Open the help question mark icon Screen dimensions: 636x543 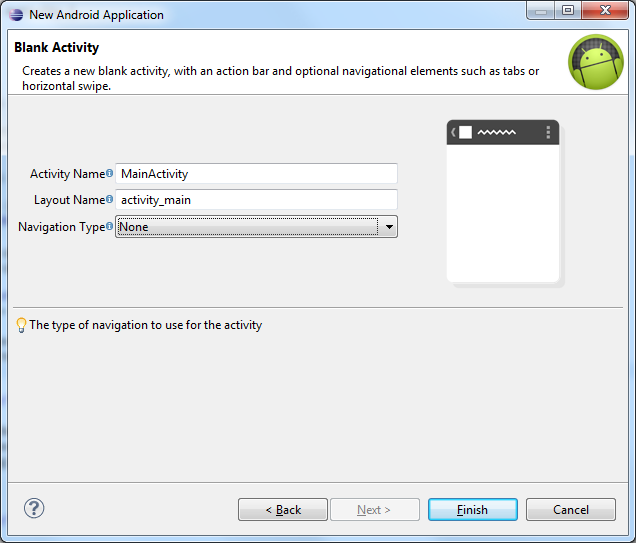coord(34,509)
